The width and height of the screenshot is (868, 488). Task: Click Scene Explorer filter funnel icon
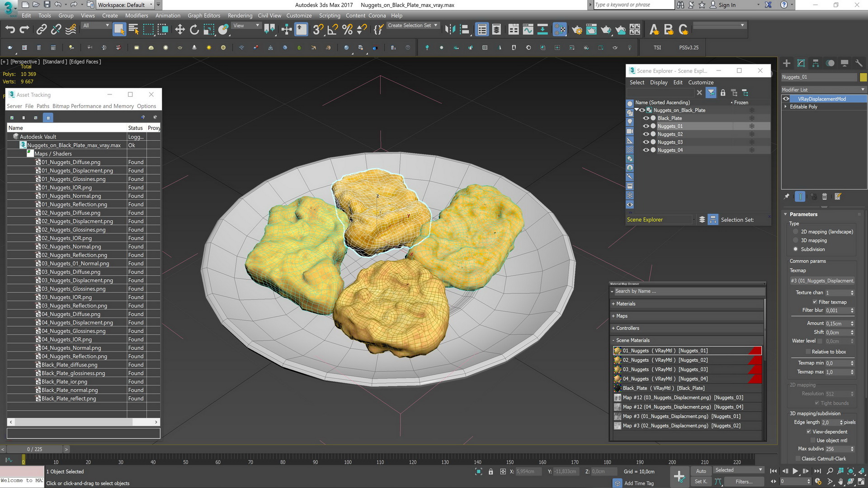click(x=711, y=93)
